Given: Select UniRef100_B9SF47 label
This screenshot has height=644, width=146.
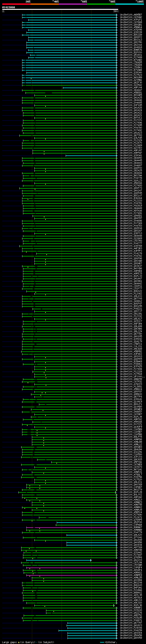Looking at the screenshot, I should tap(131, 304).
